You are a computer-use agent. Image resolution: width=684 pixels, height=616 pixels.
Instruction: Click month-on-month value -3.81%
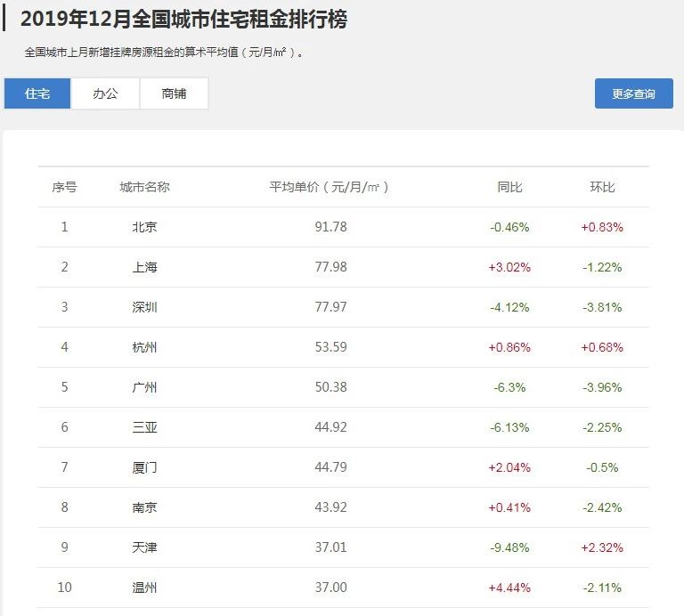click(x=602, y=307)
